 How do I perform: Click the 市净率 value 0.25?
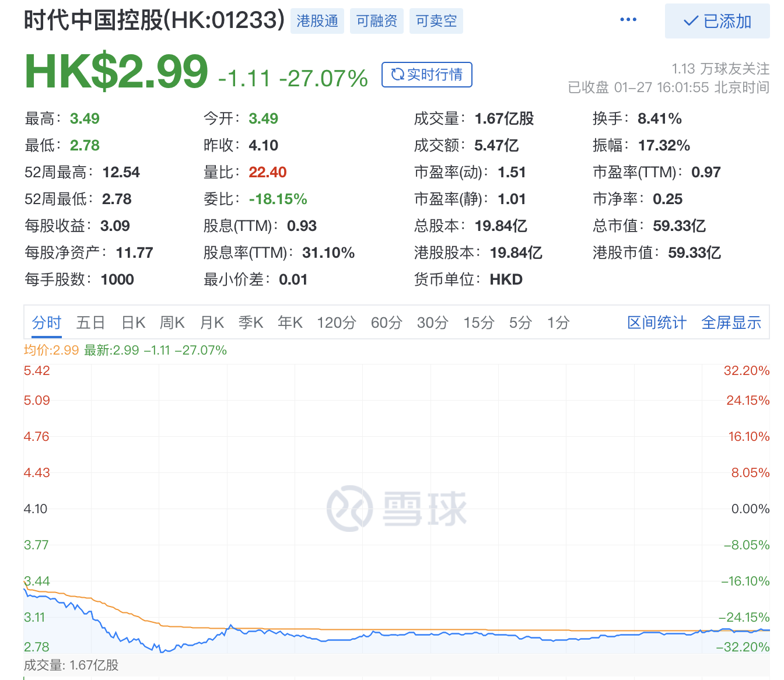(667, 199)
